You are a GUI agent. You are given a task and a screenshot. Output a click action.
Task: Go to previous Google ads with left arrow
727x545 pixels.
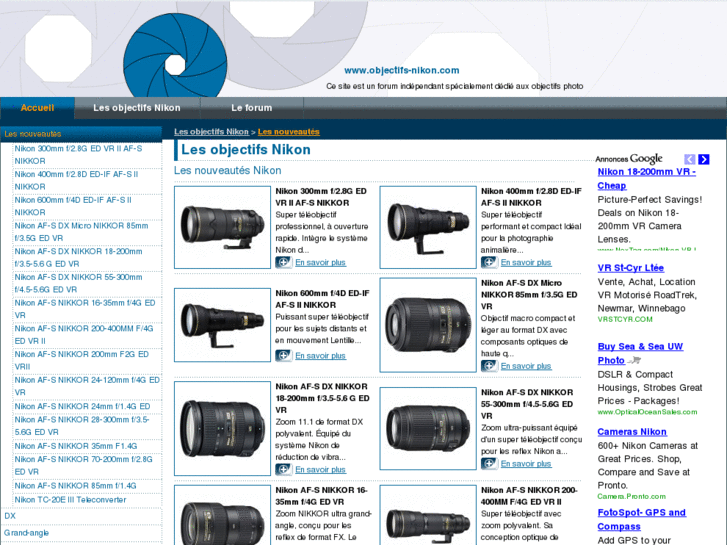690,159
